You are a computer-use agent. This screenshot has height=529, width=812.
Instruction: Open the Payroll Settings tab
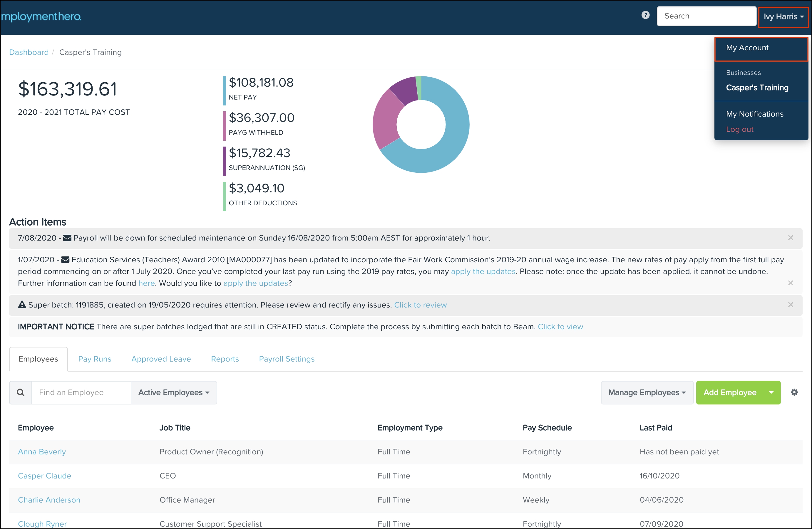coord(287,359)
